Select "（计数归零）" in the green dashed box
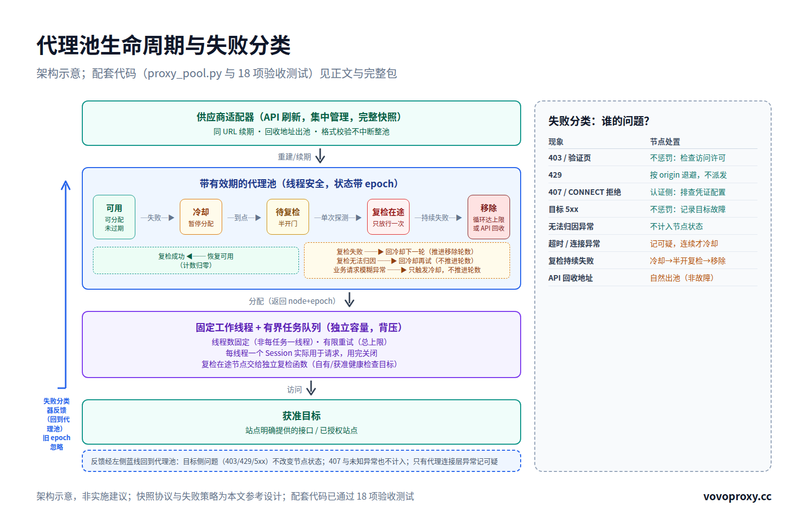 pyautogui.click(x=196, y=265)
